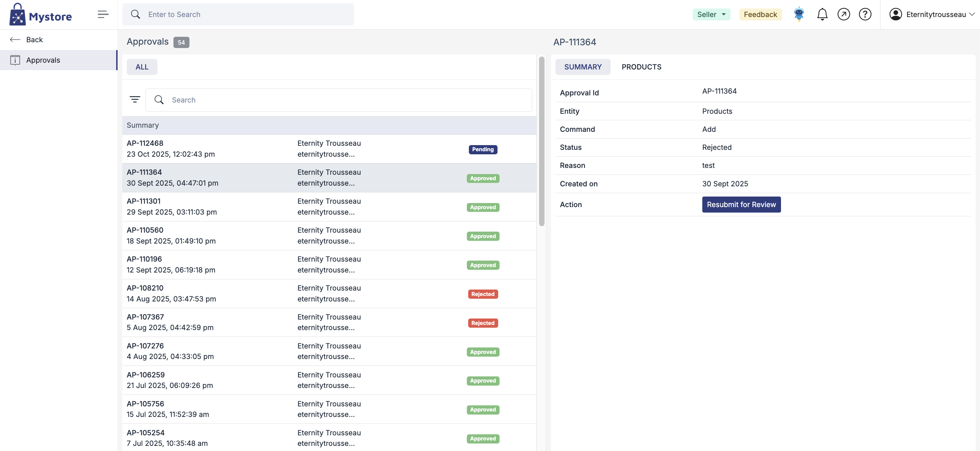The image size is (980, 451).
Task: Switch to the PRODUCTS tab
Action: (x=641, y=67)
